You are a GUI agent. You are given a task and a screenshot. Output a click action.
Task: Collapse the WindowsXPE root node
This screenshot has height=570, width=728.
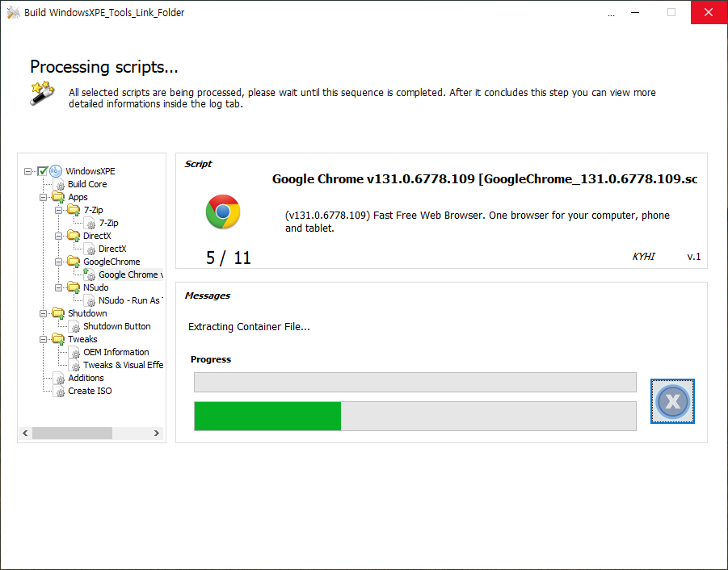click(x=27, y=172)
